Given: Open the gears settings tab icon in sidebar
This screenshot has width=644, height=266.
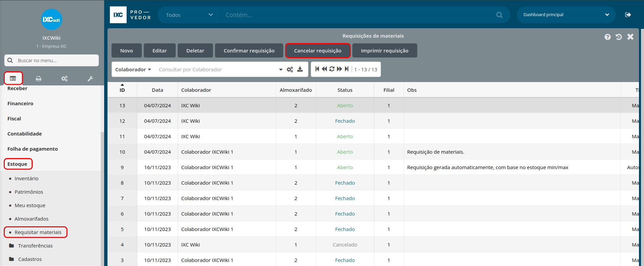Looking at the screenshot, I should (65, 79).
